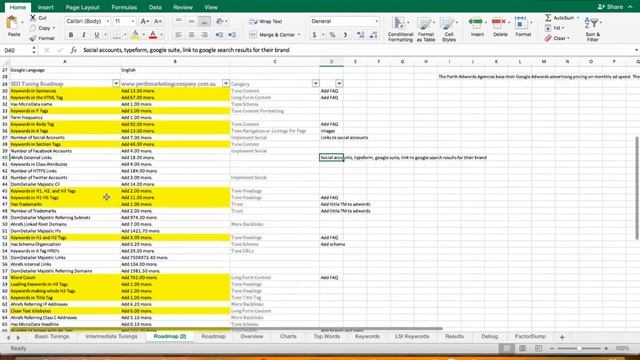Zoom in with the plus button
The height and width of the screenshot is (360, 640).
606,349
